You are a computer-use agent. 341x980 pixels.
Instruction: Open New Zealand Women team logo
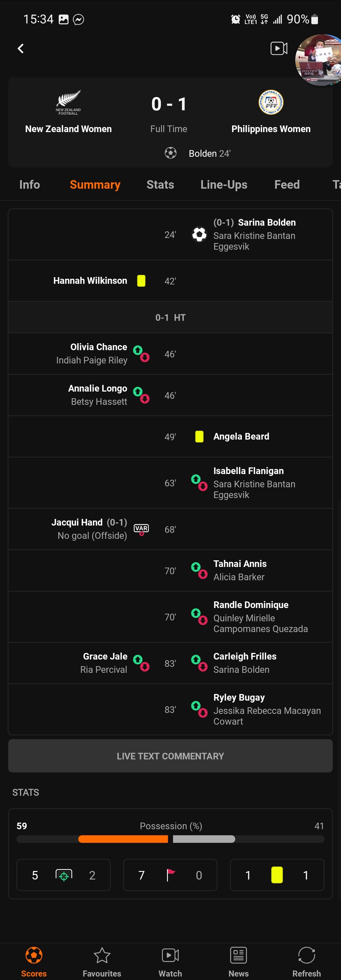pyautogui.click(x=69, y=102)
